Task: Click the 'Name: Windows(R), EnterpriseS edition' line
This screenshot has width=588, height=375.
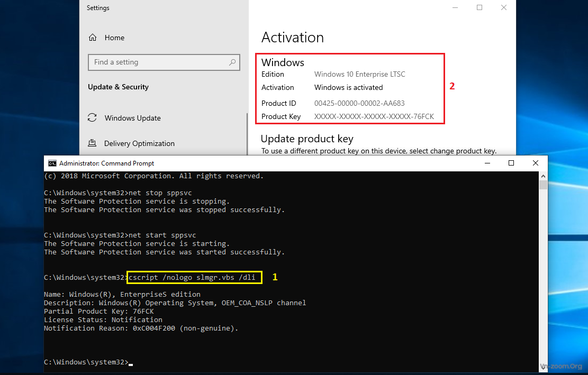Action: pyautogui.click(x=122, y=295)
